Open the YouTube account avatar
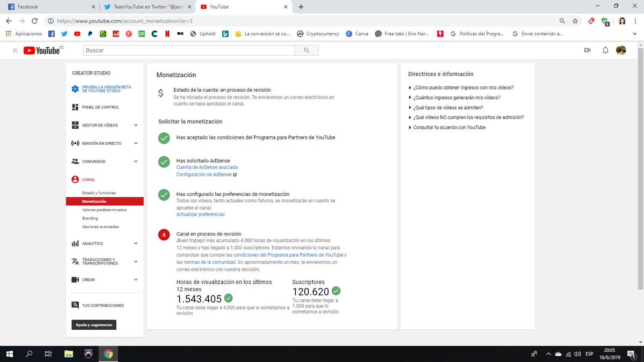The image size is (644, 362). point(621,50)
